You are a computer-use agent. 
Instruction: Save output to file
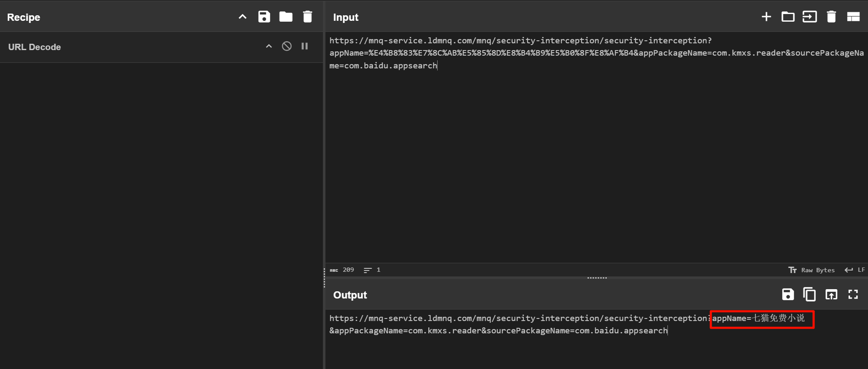pyautogui.click(x=788, y=294)
